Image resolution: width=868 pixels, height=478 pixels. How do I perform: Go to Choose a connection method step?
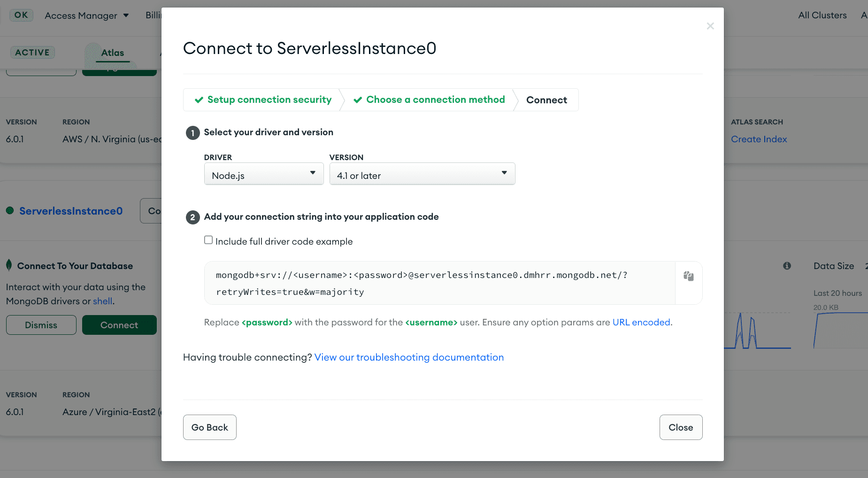click(429, 100)
